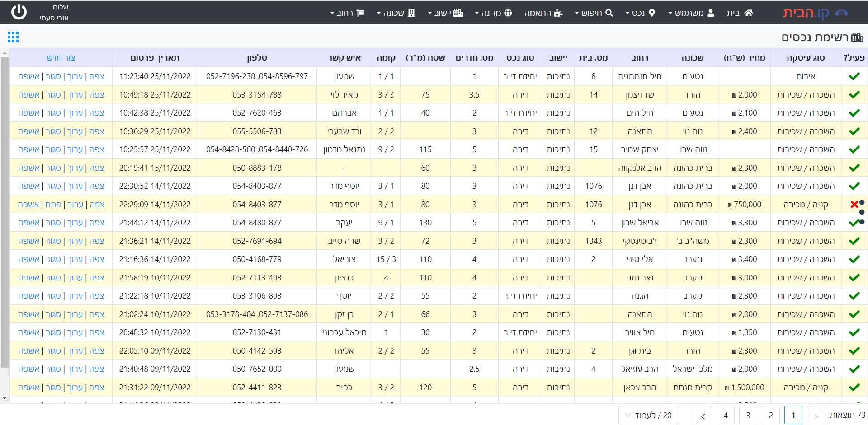This screenshot has height=425, width=868.
Task: Click the vertical scrollbar of the table
Action: coord(5,212)
